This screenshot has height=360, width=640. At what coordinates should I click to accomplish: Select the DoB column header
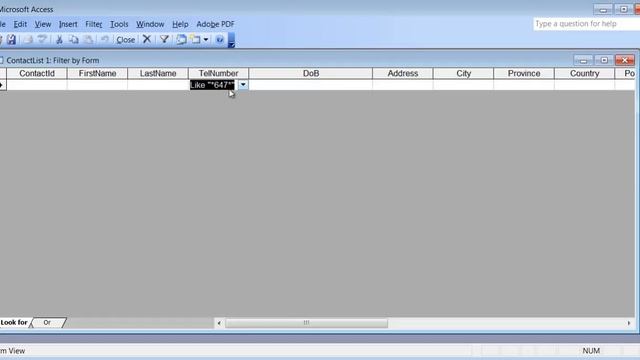tap(311, 73)
